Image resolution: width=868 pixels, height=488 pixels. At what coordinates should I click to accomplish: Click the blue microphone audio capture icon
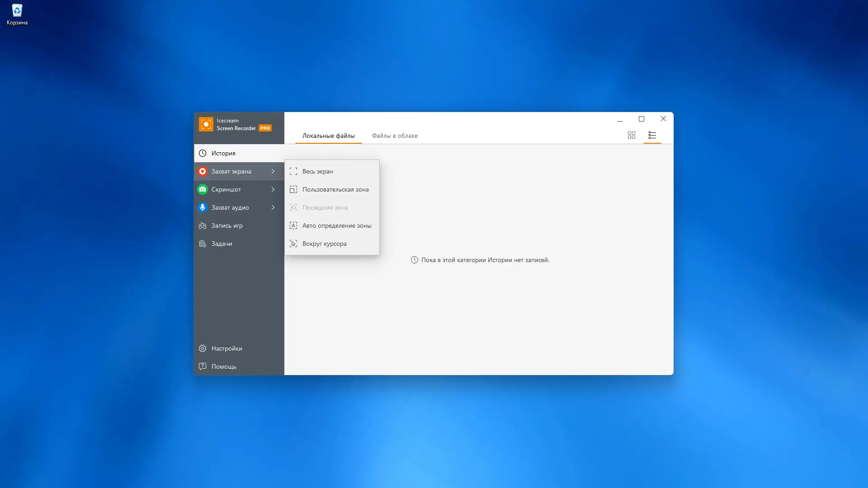(203, 207)
